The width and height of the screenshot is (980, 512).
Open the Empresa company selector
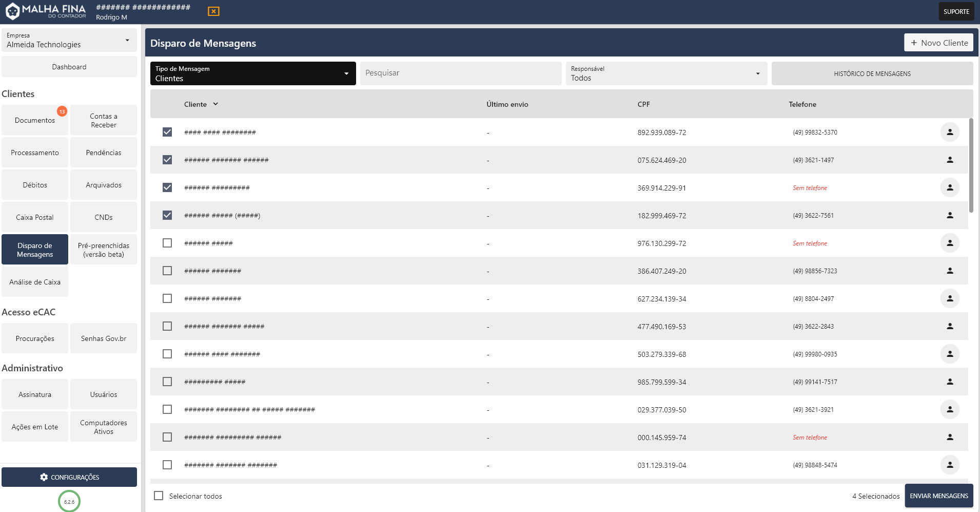(69, 40)
